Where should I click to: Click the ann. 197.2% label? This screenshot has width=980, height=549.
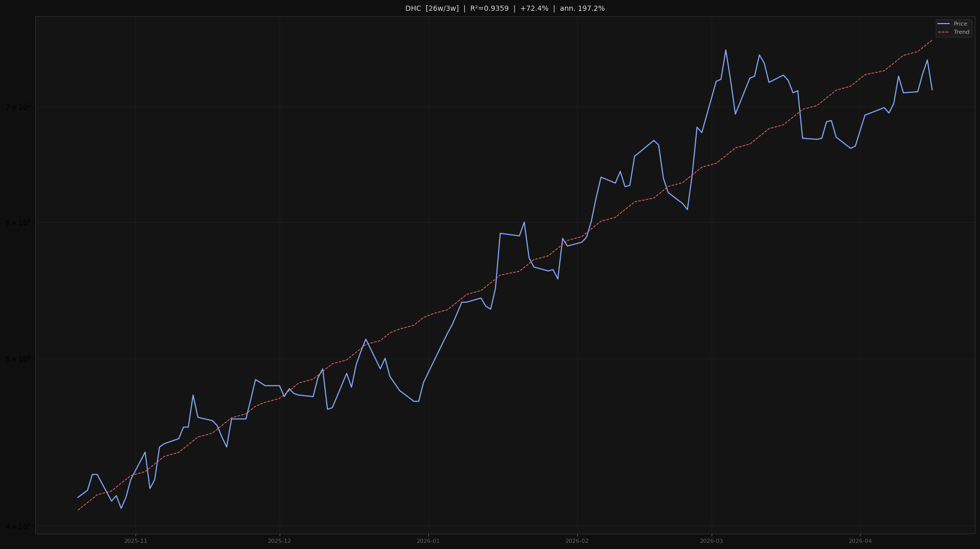tap(582, 8)
